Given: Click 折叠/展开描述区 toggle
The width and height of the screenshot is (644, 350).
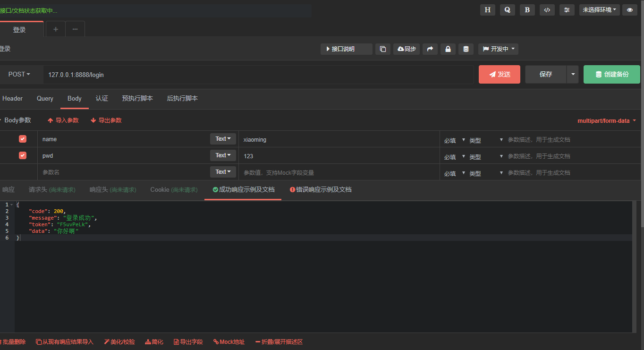Looking at the screenshot, I should point(279,341).
